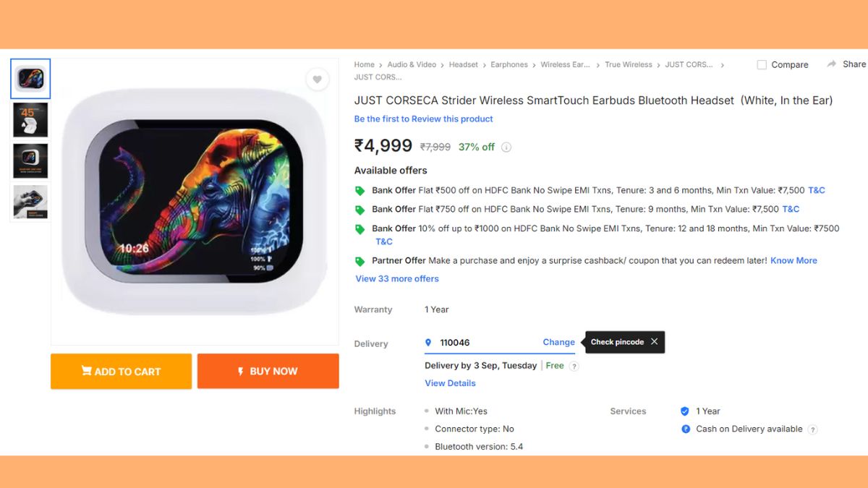Click the pincode field showing 110046

(x=477, y=343)
